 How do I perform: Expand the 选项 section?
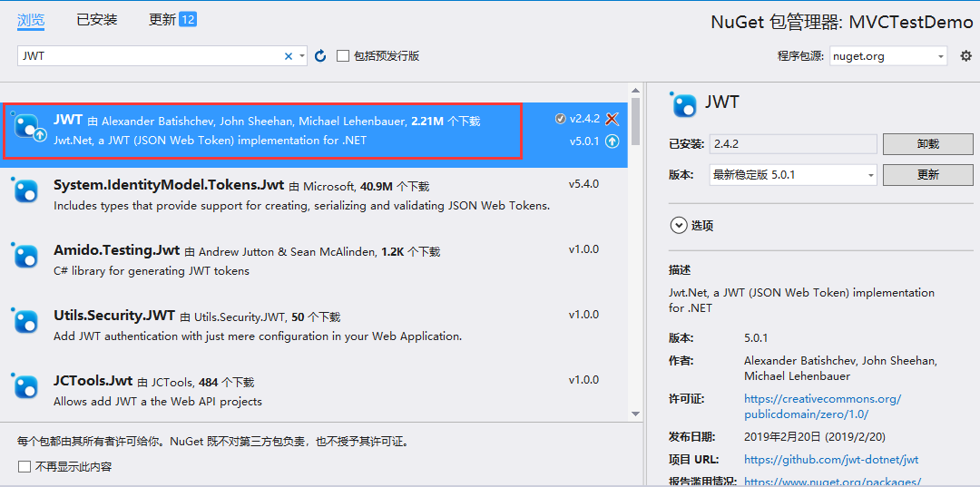click(x=691, y=226)
